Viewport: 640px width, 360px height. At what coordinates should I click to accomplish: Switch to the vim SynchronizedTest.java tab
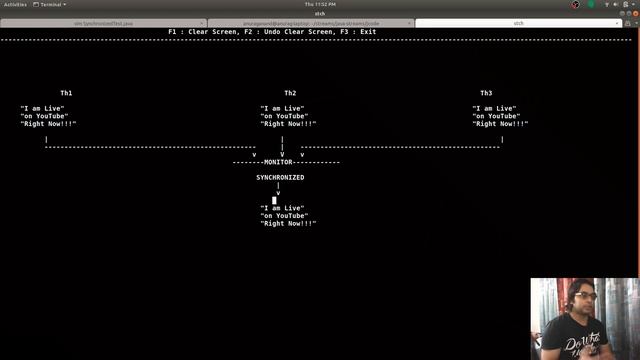coord(103,23)
